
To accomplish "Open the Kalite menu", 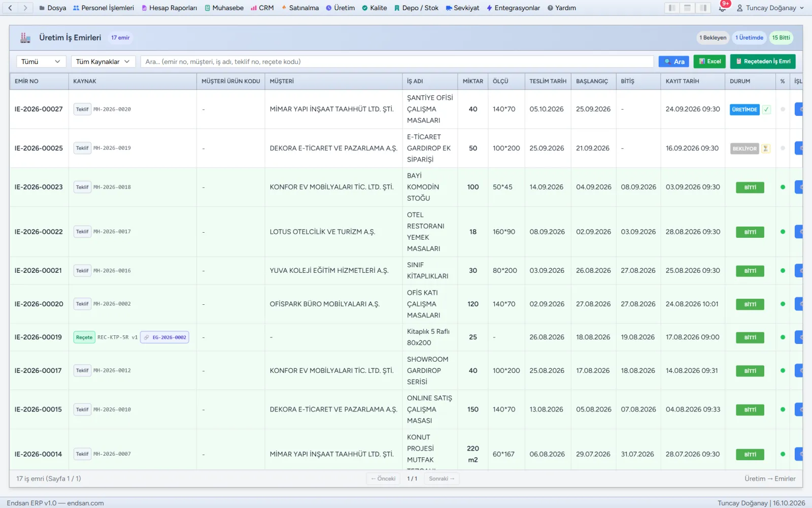I will pyautogui.click(x=374, y=8).
